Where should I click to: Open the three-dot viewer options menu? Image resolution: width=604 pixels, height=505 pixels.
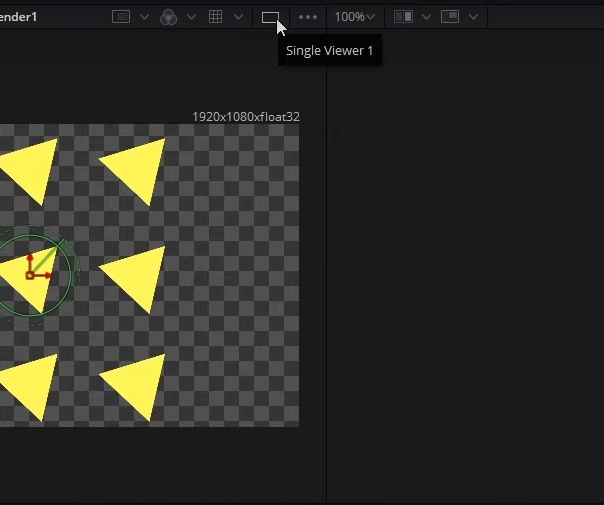click(308, 17)
